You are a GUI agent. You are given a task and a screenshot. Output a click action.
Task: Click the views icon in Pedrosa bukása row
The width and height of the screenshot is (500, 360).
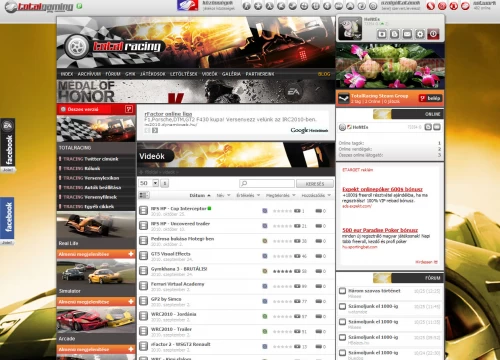click(297, 241)
